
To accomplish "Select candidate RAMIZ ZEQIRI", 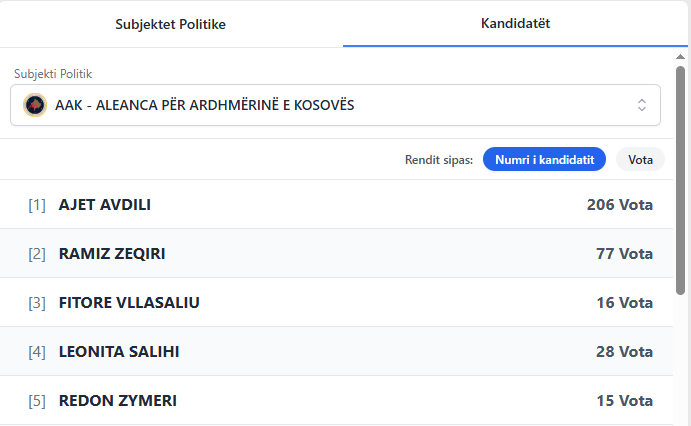I will coord(112,254).
